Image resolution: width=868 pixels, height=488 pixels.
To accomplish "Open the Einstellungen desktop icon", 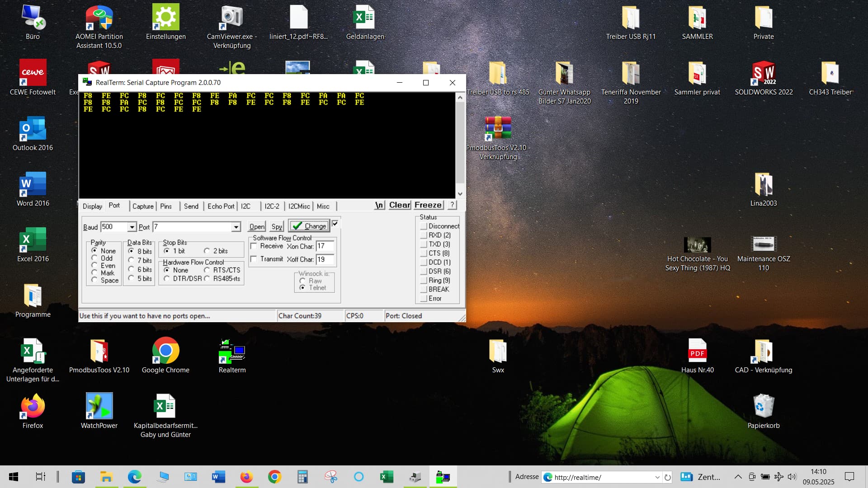I will 165,23.
